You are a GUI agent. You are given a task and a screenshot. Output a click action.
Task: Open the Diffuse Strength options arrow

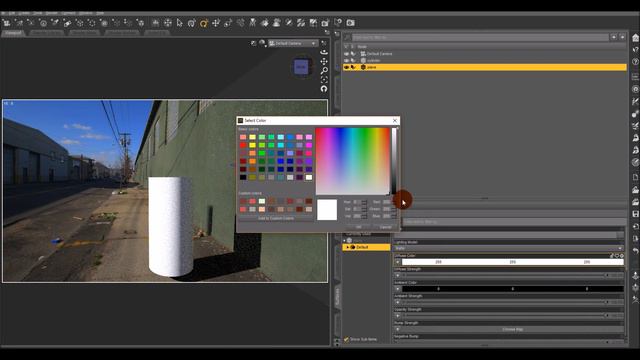(x=398, y=276)
